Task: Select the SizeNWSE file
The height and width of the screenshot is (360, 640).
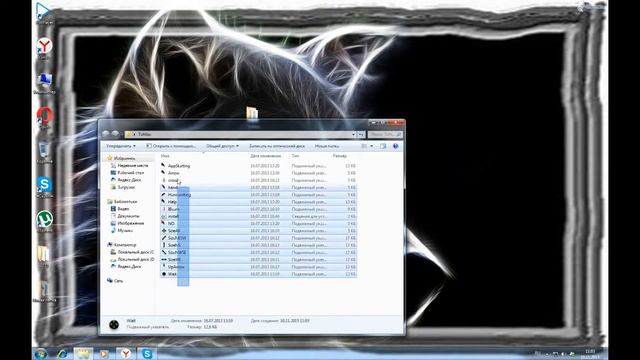Action: click(258, 252)
